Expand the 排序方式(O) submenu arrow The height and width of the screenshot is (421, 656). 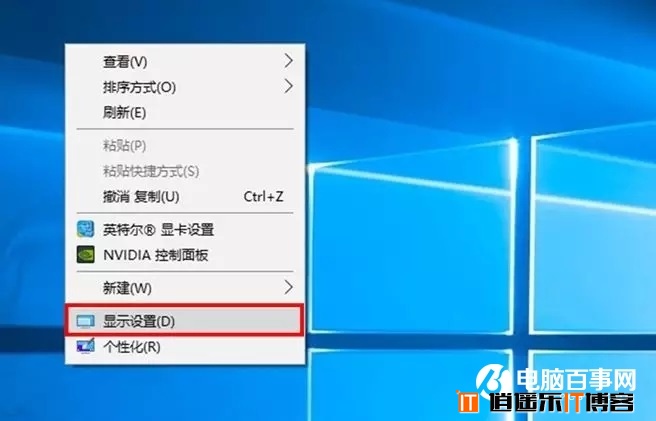tap(288, 87)
